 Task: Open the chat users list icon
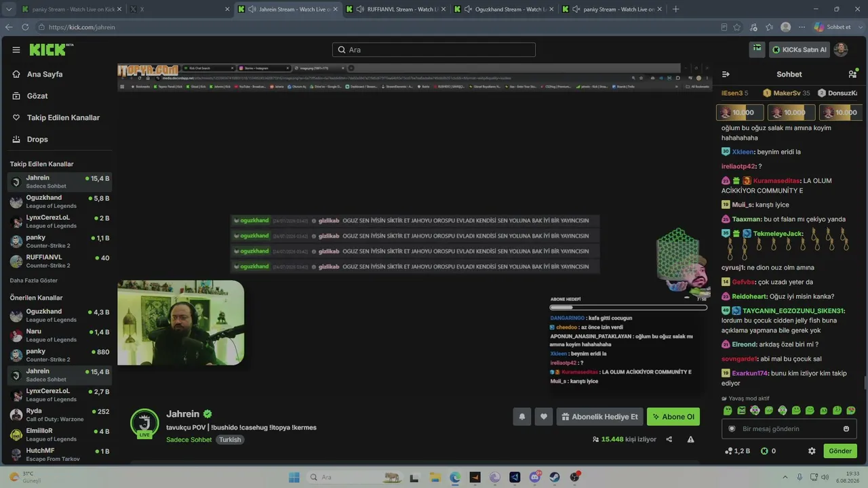coord(852,74)
